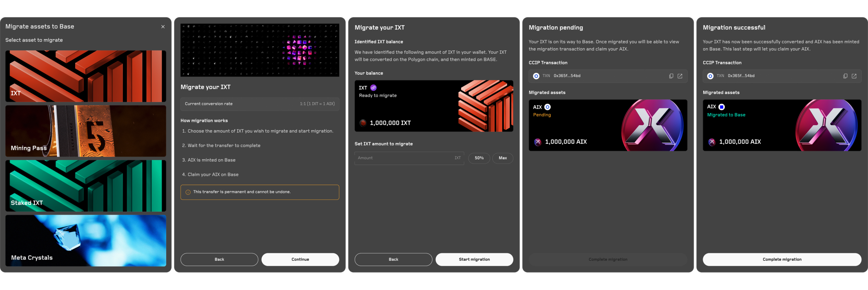Click Complete migration in the successful panel
The height and width of the screenshot is (290, 868).
click(x=782, y=259)
